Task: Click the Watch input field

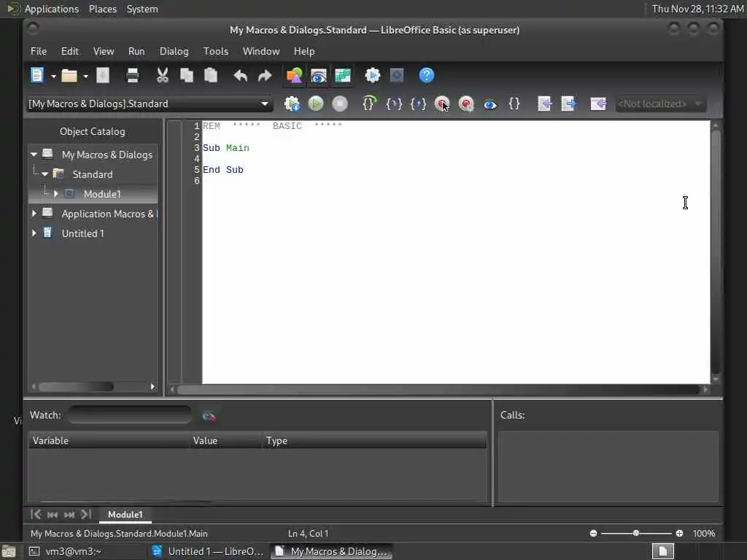Action: pos(130,415)
